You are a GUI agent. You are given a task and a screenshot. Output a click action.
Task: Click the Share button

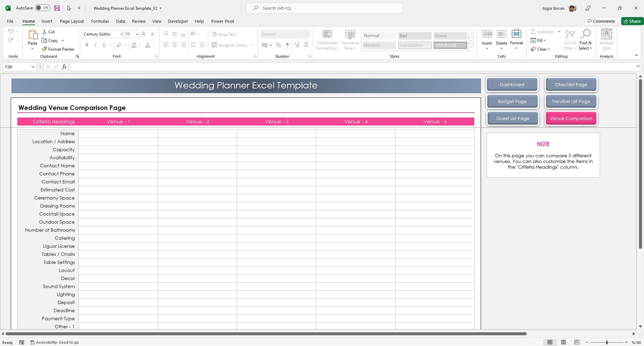pyautogui.click(x=632, y=21)
